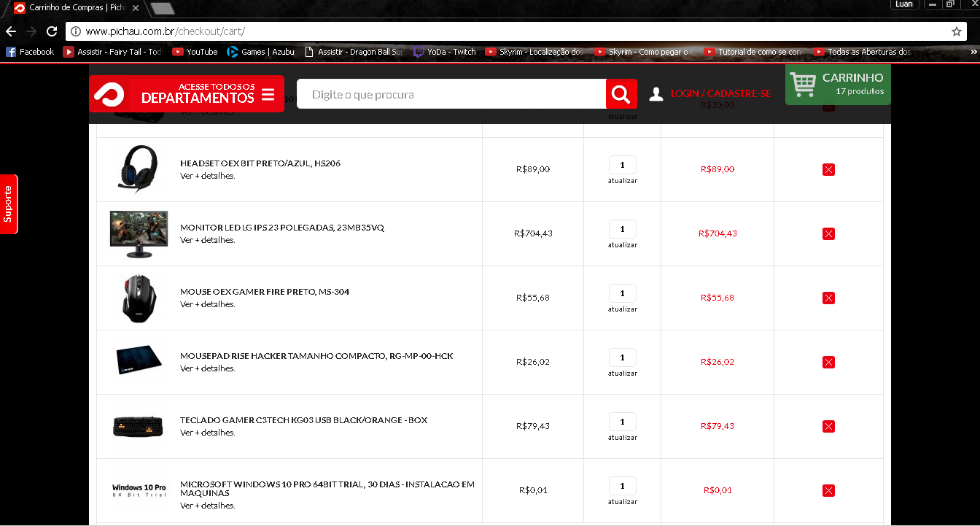This screenshot has height=526, width=980.
Task: Click 'atualizar' under Teclado Gamer quantity
Action: 623,438
